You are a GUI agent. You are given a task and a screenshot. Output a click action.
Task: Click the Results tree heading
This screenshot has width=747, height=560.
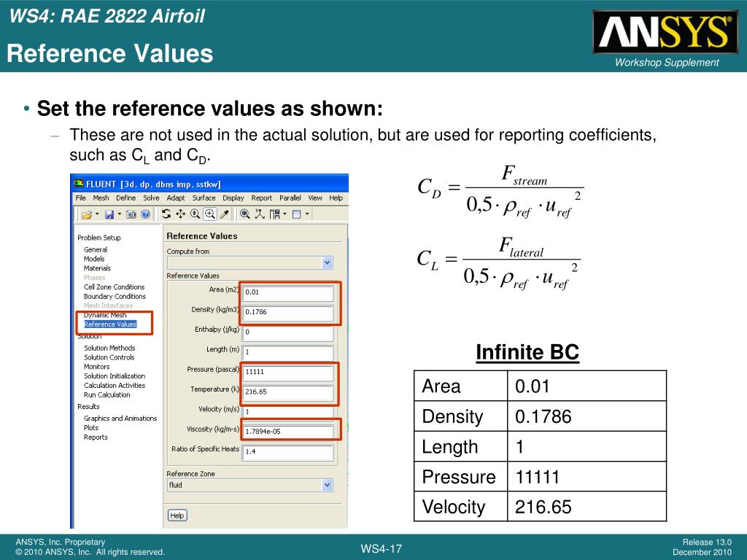[x=88, y=407]
